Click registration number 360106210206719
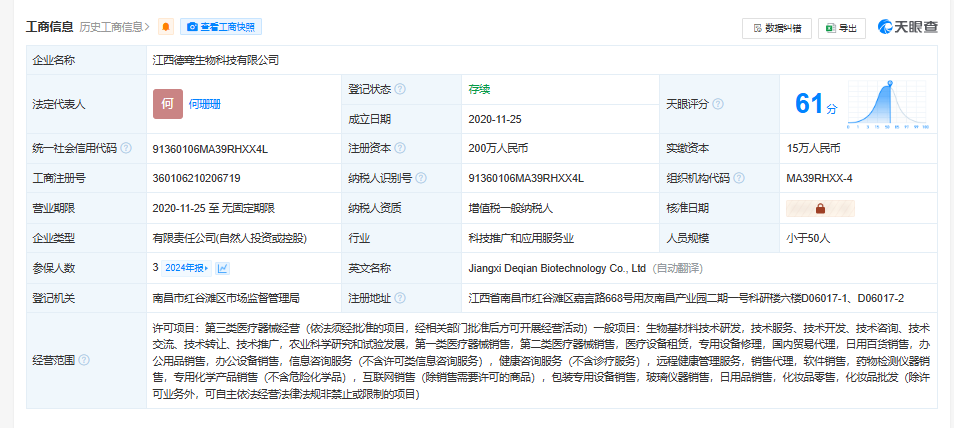Screen dimensions: 954x428 tap(197, 178)
